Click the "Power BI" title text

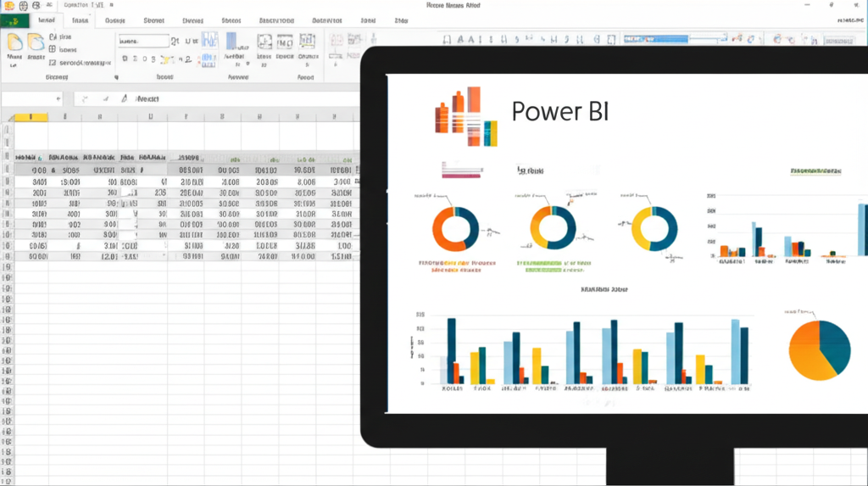point(559,111)
